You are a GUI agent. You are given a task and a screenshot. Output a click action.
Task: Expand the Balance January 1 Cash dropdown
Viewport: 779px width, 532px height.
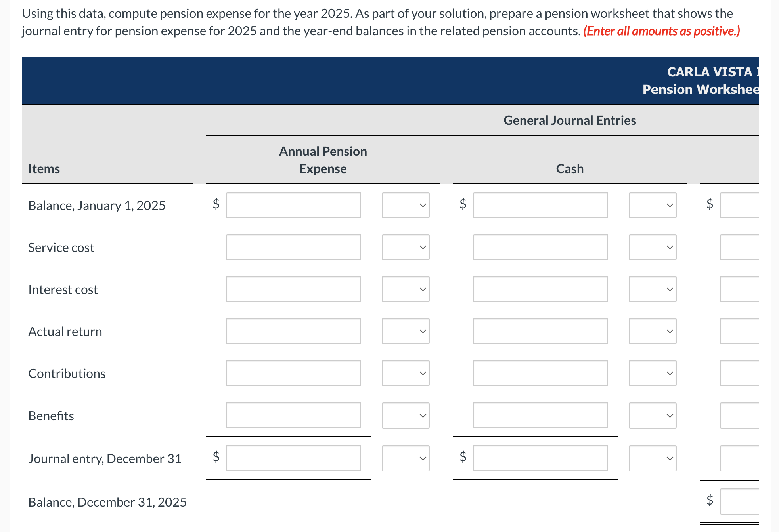652,205
